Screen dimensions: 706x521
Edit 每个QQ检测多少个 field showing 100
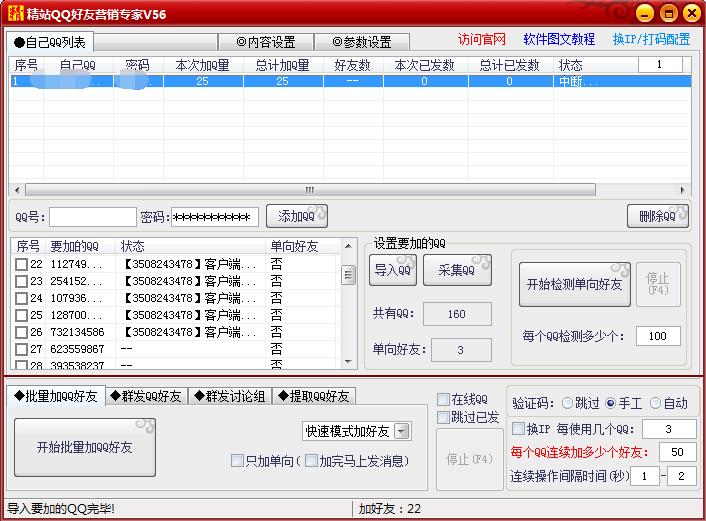point(658,336)
